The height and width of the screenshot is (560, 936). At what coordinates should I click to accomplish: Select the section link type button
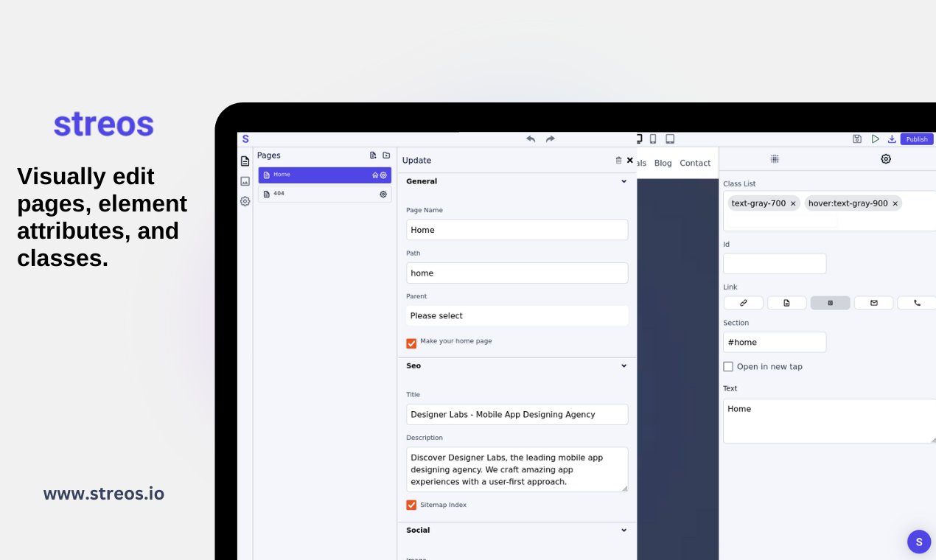point(831,303)
